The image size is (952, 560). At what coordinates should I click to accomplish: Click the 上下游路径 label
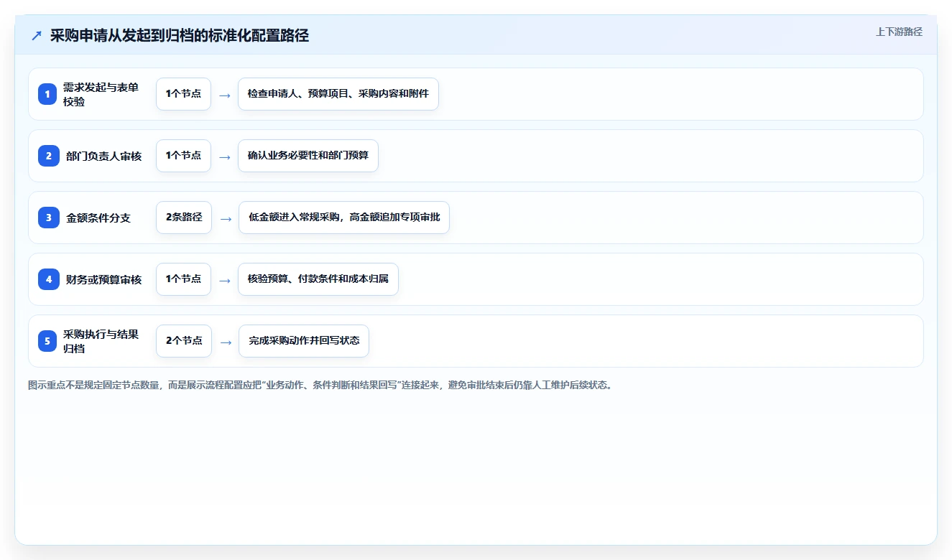[x=899, y=32]
